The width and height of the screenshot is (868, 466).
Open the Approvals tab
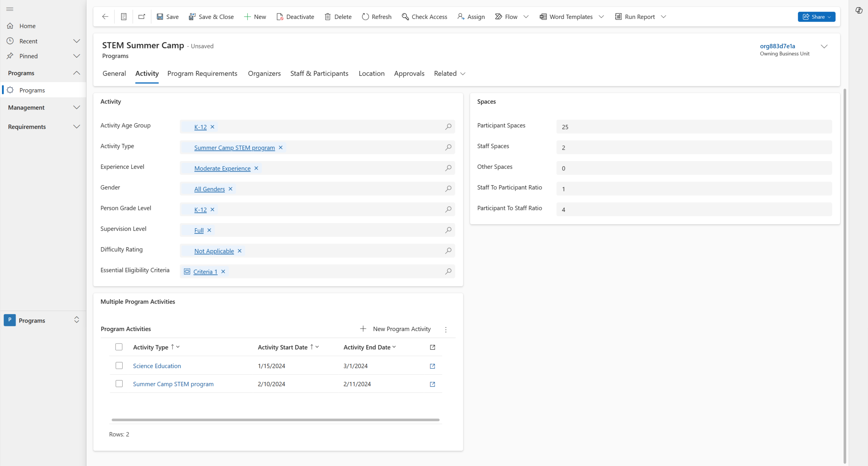pos(409,74)
